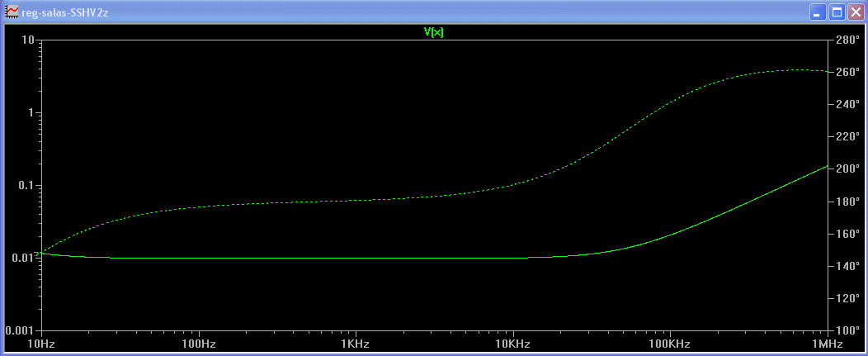Click the 100KHz frequency axis label
The height and width of the screenshot is (356, 868).
670,343
